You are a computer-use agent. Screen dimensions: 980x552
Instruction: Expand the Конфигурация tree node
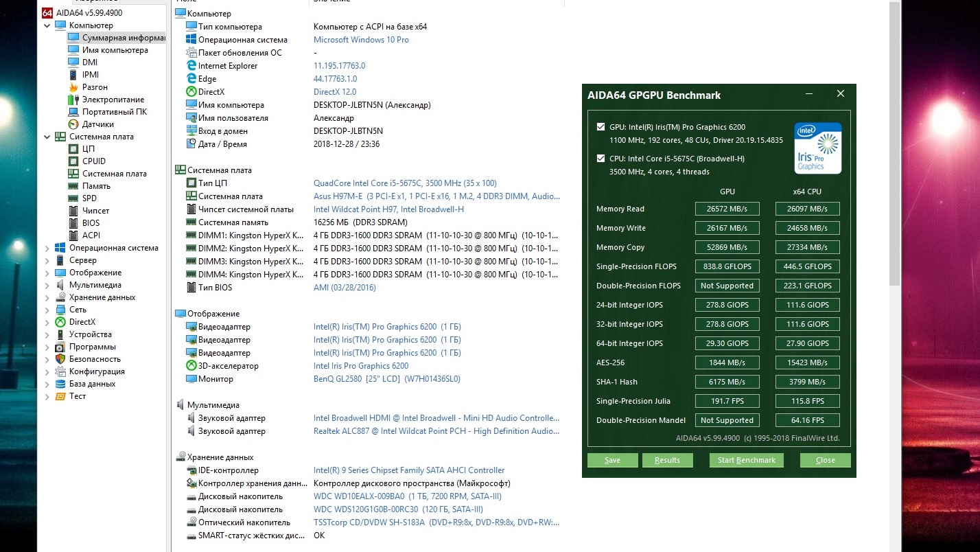tap(47, 371)
